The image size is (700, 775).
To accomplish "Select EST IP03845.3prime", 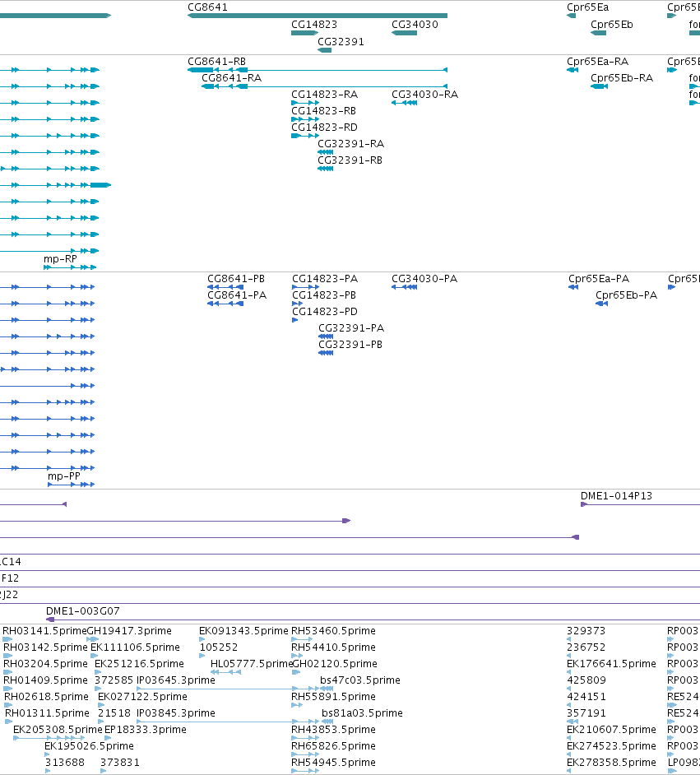I will pos(176,712).
